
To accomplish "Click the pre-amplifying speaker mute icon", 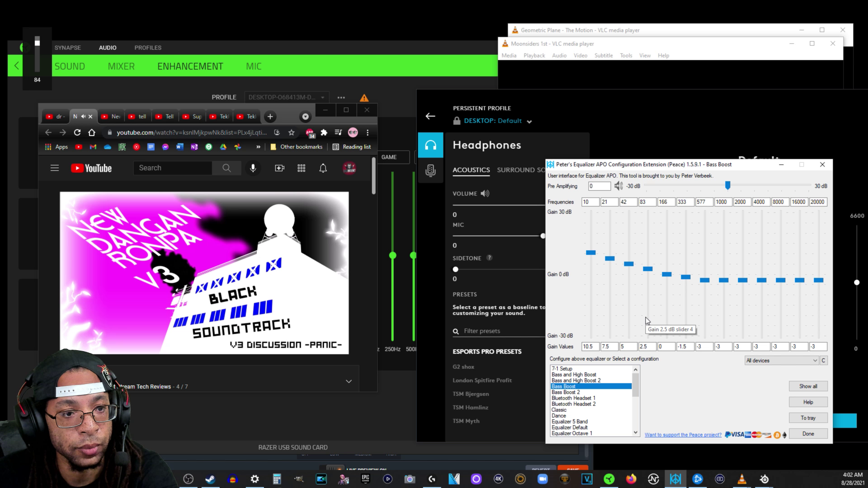I will pos(618,186).
